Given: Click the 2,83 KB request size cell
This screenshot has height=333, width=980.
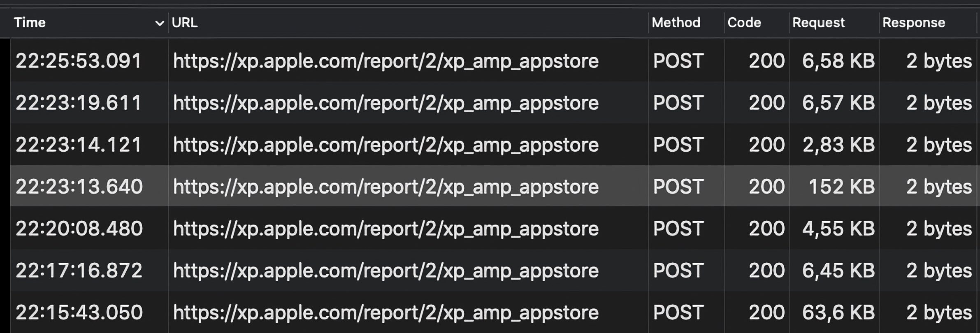Looking at the screenshot, I should (838, 145).
